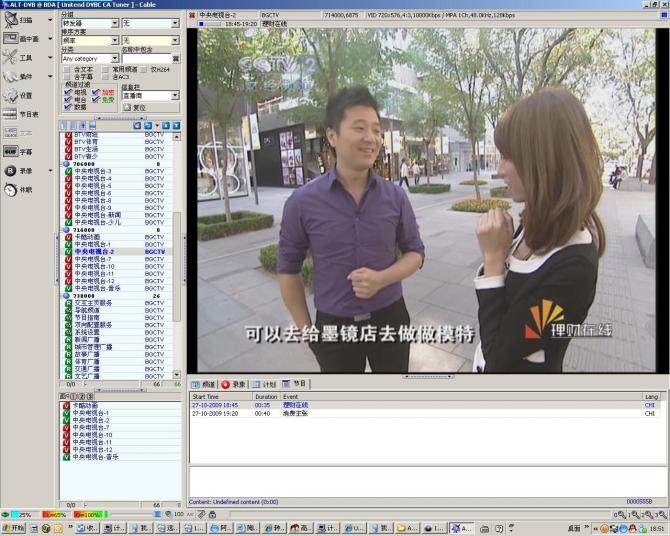Collapse the 706000 frequency tree node
The width and height of the screenshot is (670, 536).
(x=66, y=164)
